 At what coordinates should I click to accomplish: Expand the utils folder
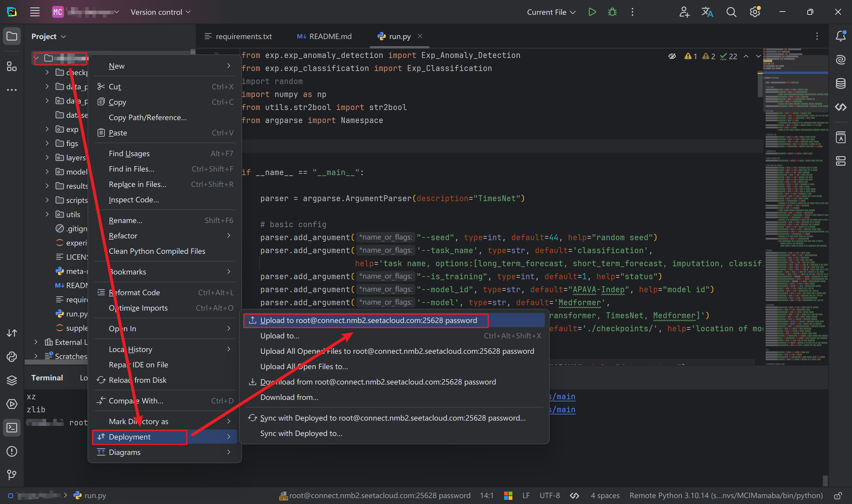tap(47, 214)
